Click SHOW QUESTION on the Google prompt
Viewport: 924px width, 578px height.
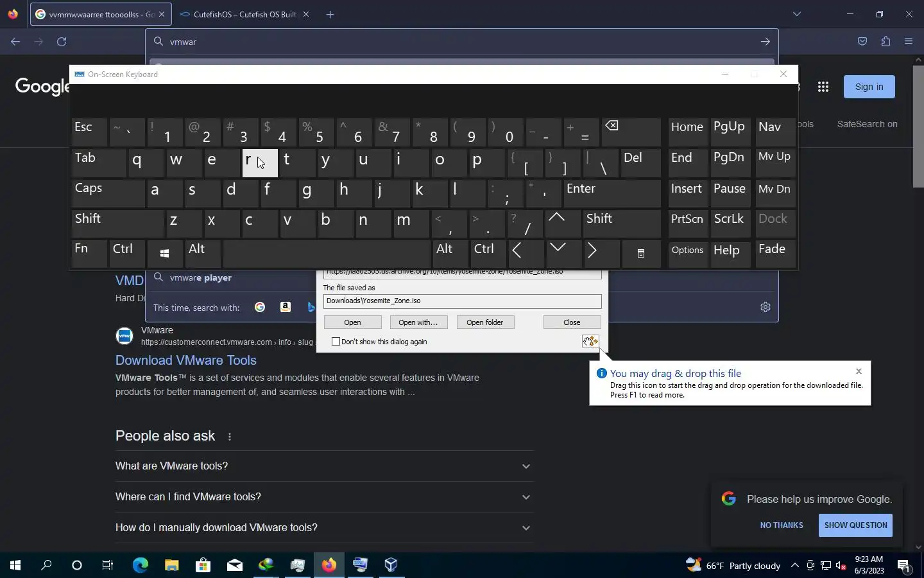point(855,525)
